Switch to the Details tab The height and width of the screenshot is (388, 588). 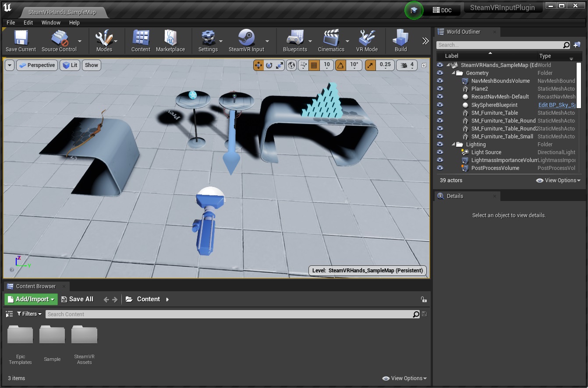pos(454,196)
